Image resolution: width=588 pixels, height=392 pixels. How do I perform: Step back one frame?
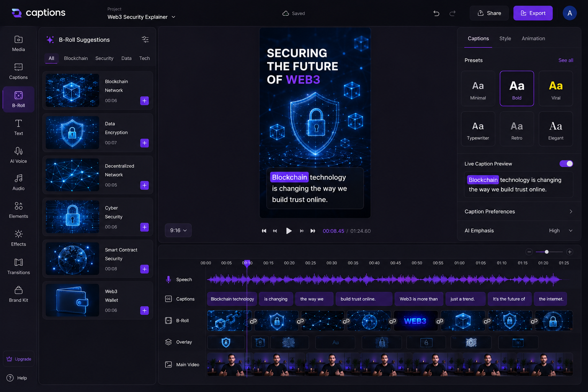click(275, 231)
